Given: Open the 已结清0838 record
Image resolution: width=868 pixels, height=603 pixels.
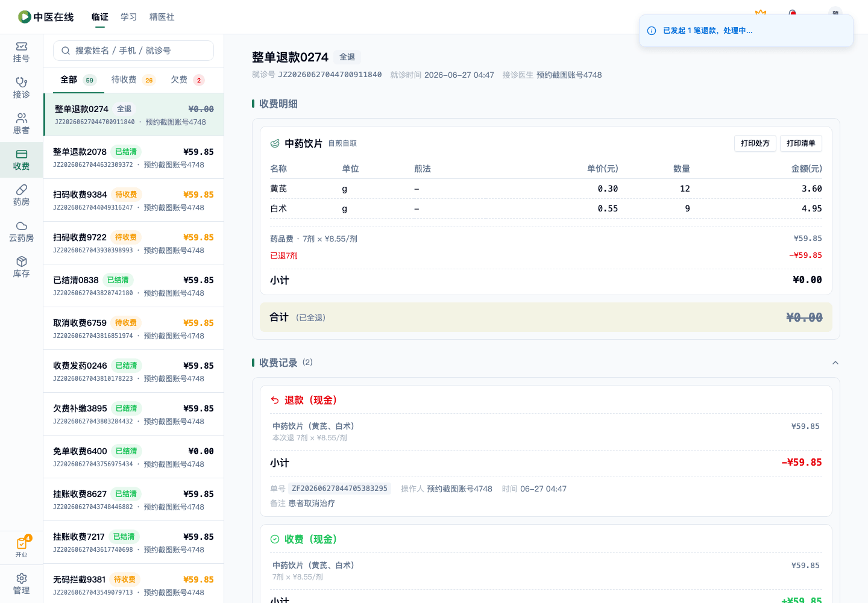Looking at the screenshot, I should point(134,286).
